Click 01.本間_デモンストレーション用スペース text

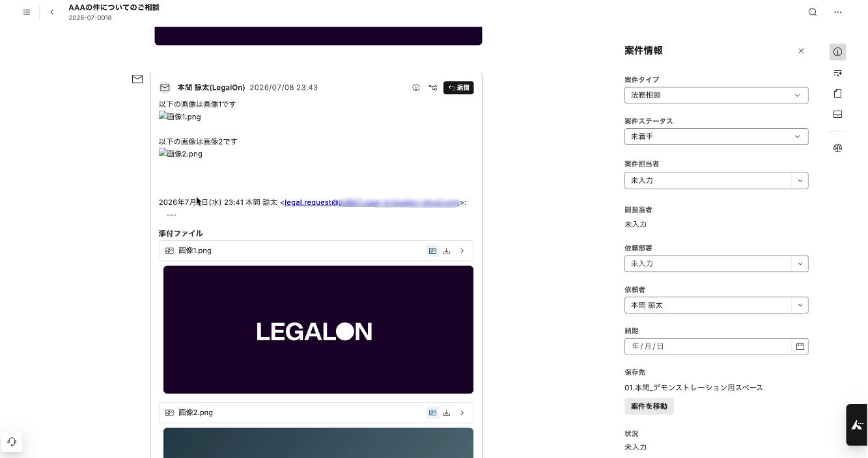pos(693,388)
